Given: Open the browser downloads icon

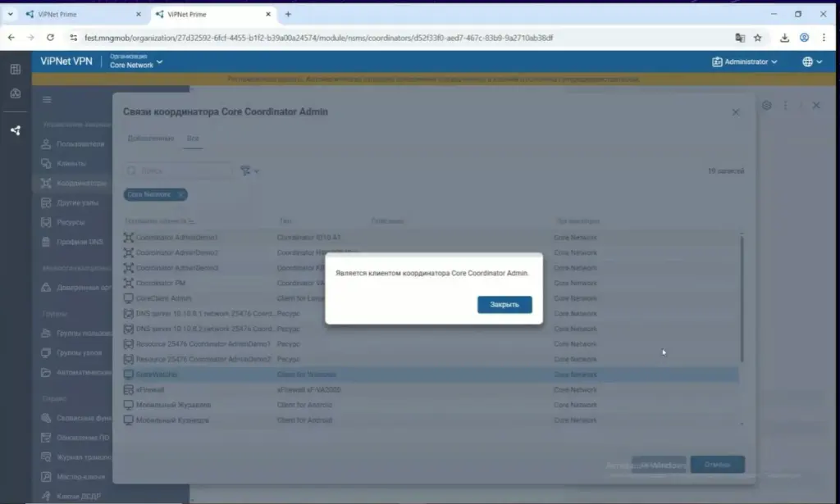Looking at the screenshot, I should click(784, 38).
